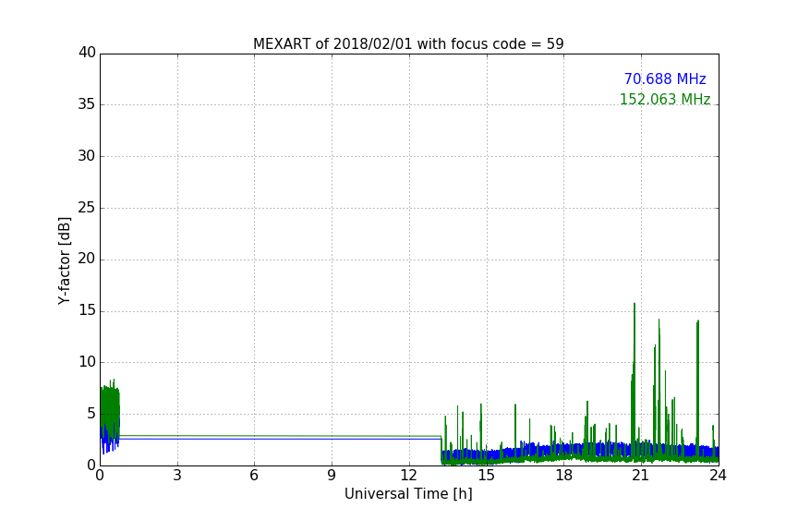Click the x-axis tick label '18'

pyautogui.click(x=564, y=476)
